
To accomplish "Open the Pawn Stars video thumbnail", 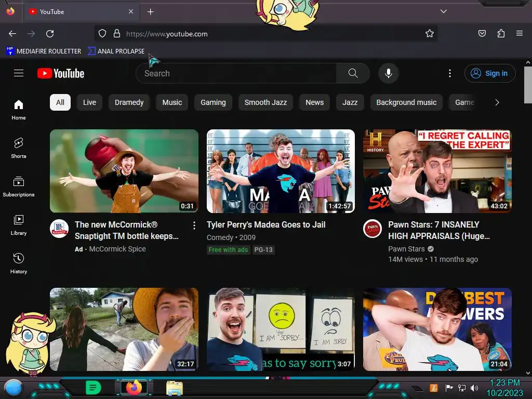I will pos(437,171).
